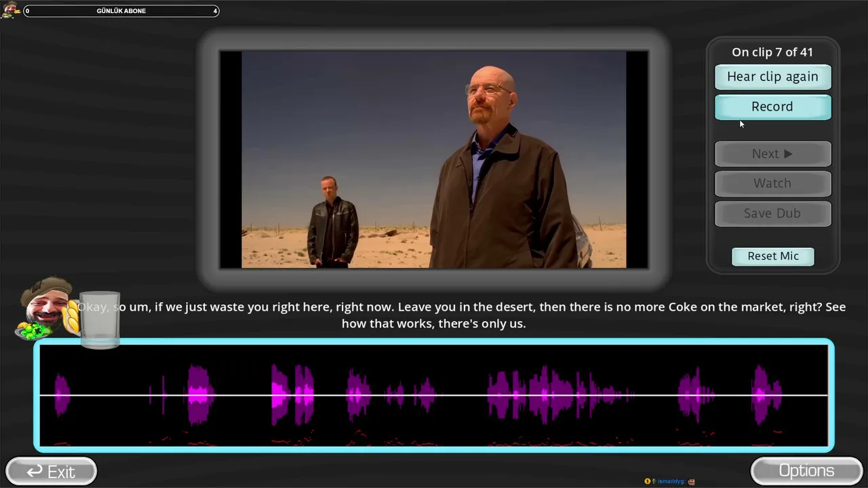Click the "Hear clip again" button

tap(772, 77)
